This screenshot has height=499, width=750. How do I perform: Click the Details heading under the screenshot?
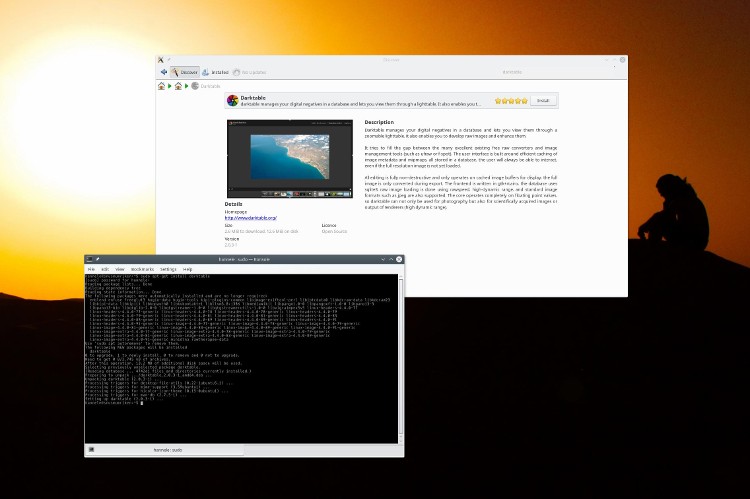point(233,204)
